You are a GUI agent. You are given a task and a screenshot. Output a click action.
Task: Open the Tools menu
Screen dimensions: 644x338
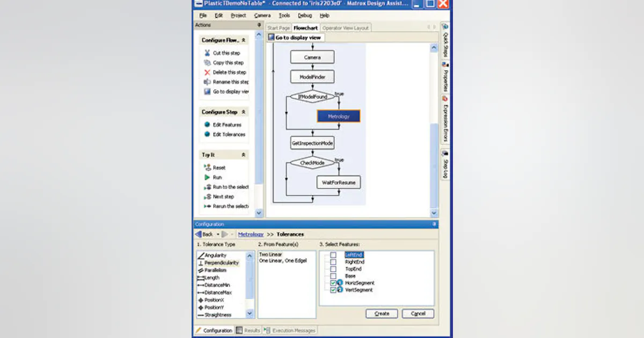(x=284, y=16)
